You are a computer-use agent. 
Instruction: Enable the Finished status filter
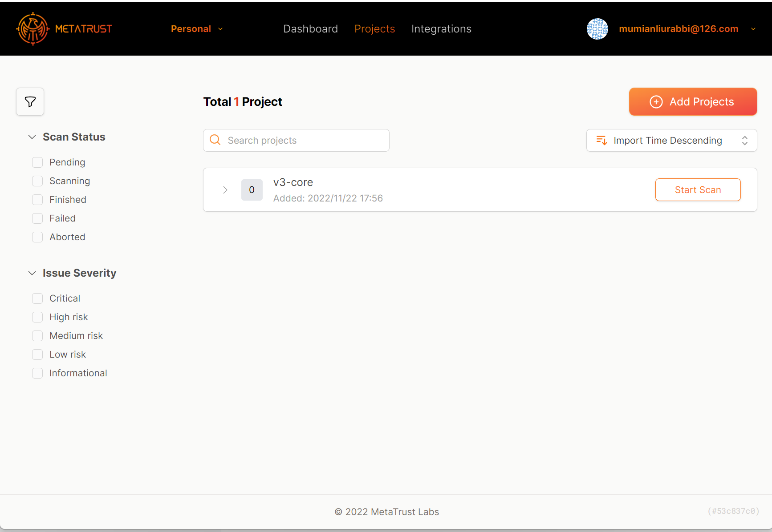(37, 200)
